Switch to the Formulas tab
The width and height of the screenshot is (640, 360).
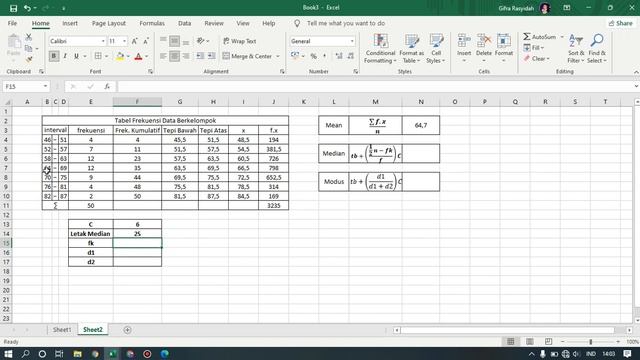[152, 23]
